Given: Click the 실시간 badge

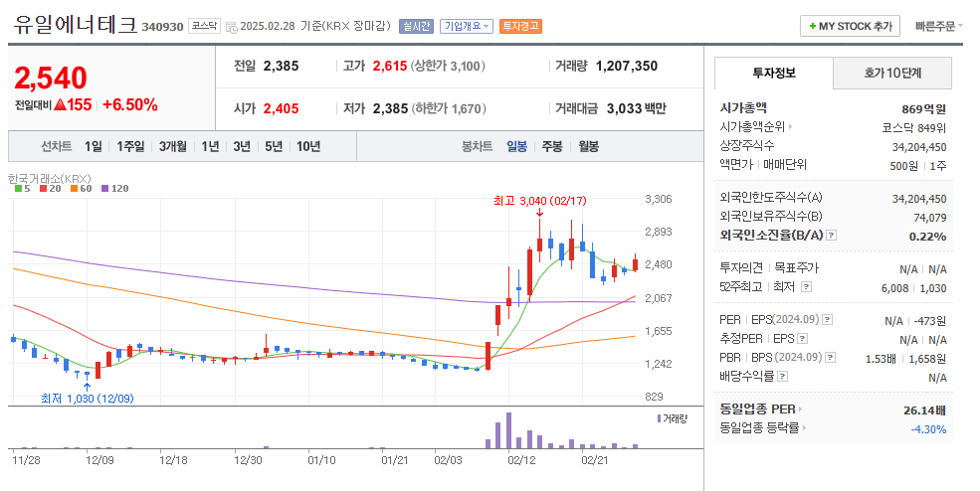Looking at the screenshot, I should tap(416, 26).
